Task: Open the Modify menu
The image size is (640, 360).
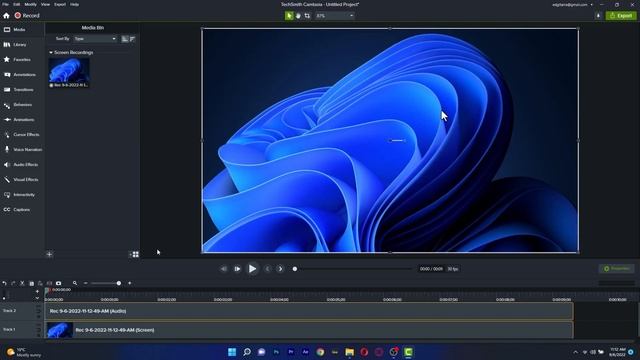Action: click(x=31, y=4)
